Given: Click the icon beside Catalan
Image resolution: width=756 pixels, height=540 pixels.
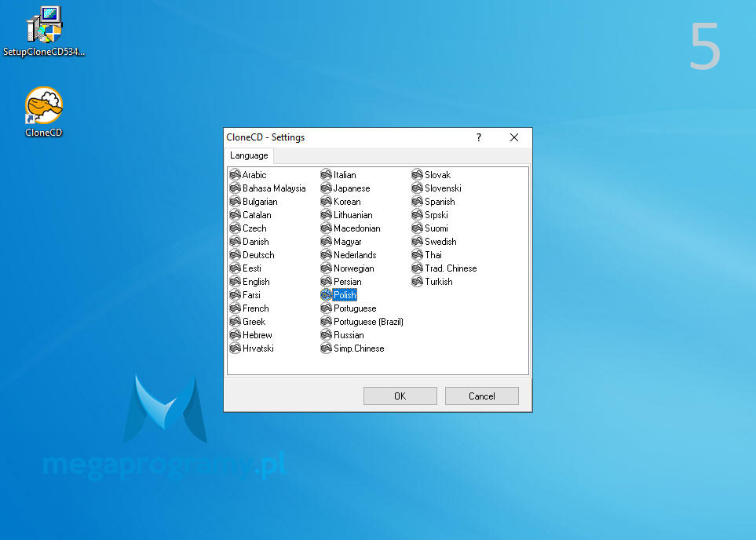Looking at the screenshot, I should tap(236, 214).
